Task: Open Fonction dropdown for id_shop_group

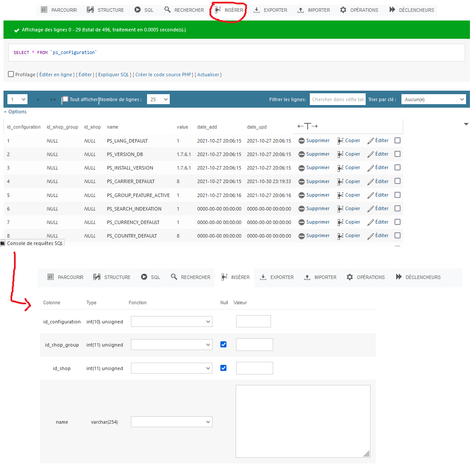Action: point(171,344)
